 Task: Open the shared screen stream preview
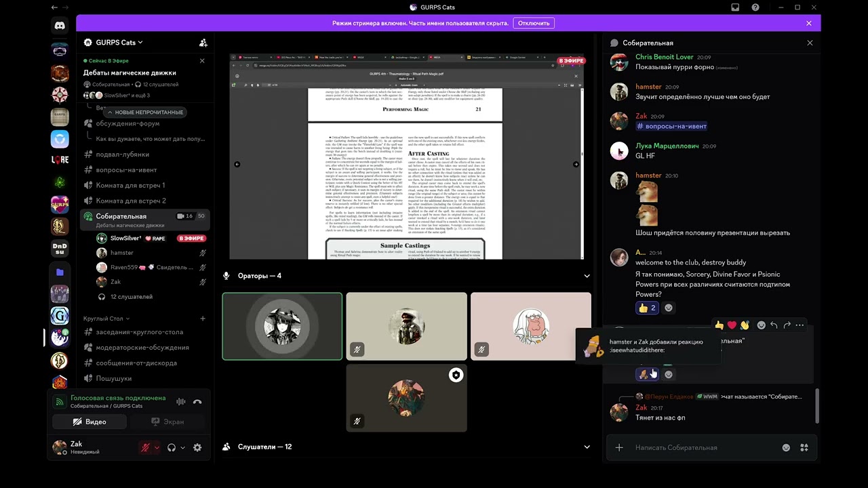pos(406,157)
